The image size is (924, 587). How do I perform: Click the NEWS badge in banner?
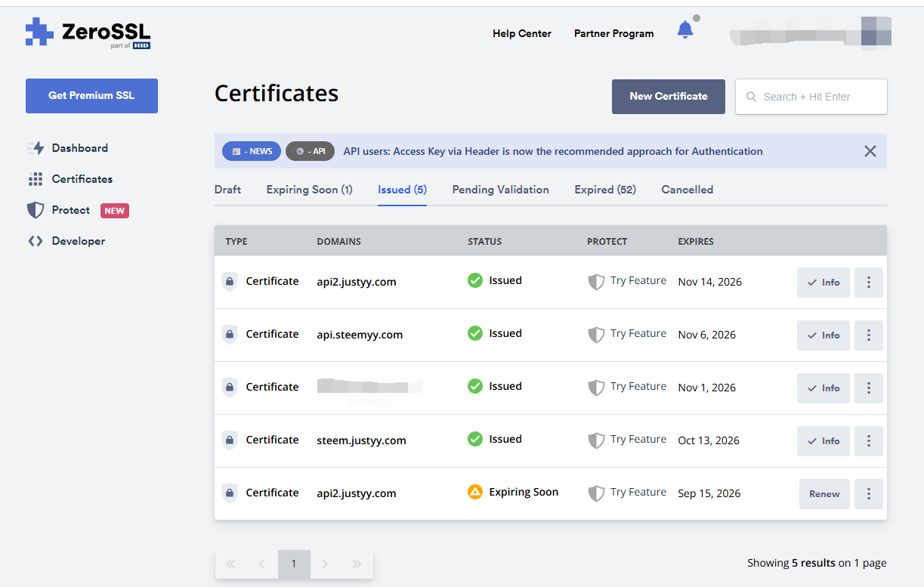252,151
